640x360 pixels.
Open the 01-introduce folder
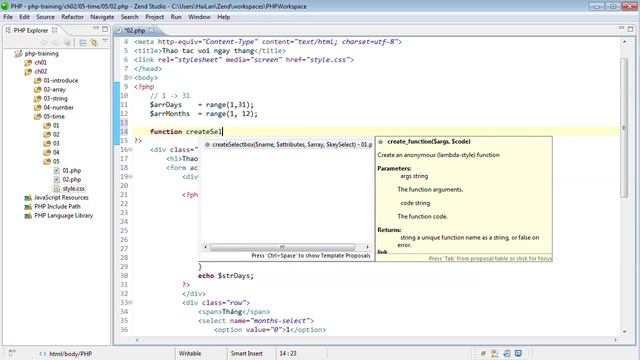60,80
